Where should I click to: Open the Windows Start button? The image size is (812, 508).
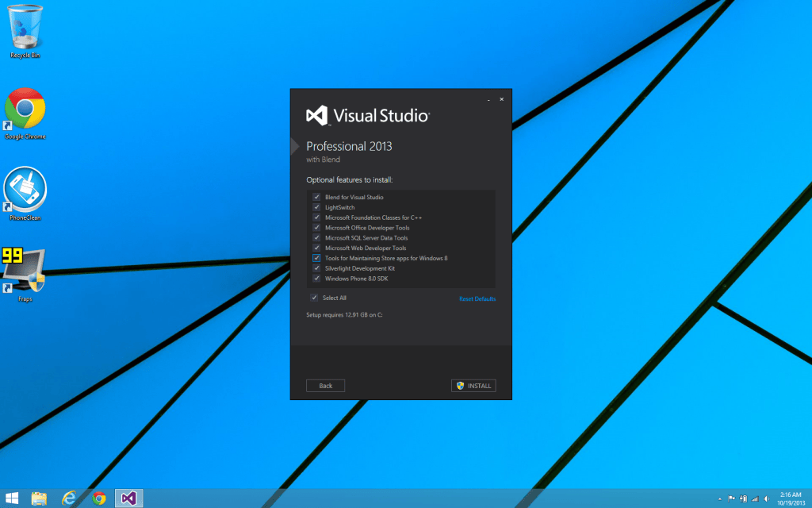pyautogui.click(x=11, y=498)
